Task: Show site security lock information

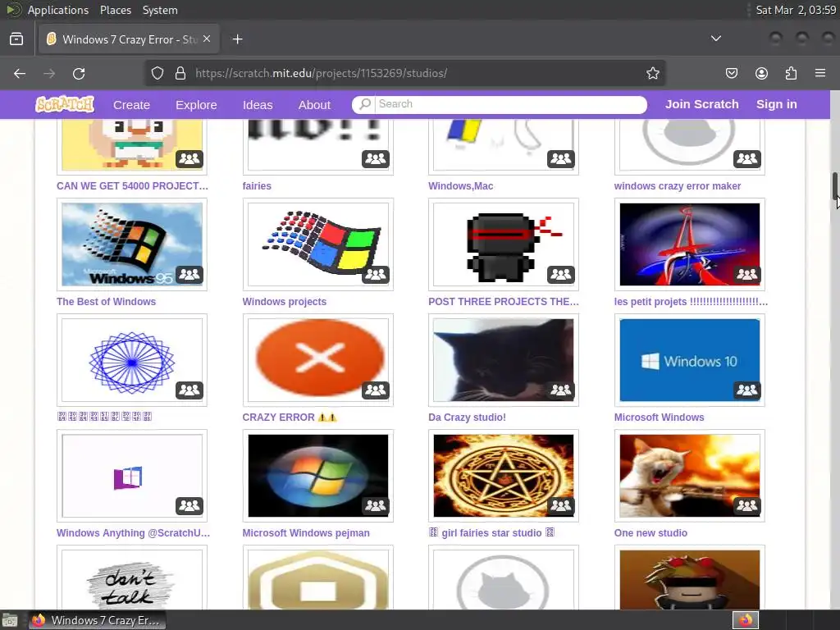Action: coord(180,73)
